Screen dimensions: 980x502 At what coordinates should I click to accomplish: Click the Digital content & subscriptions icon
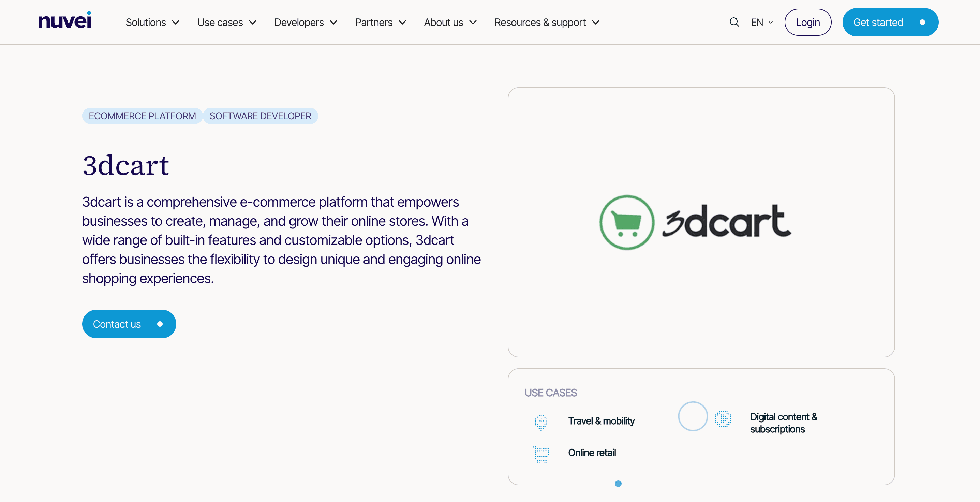click(723, 419)
